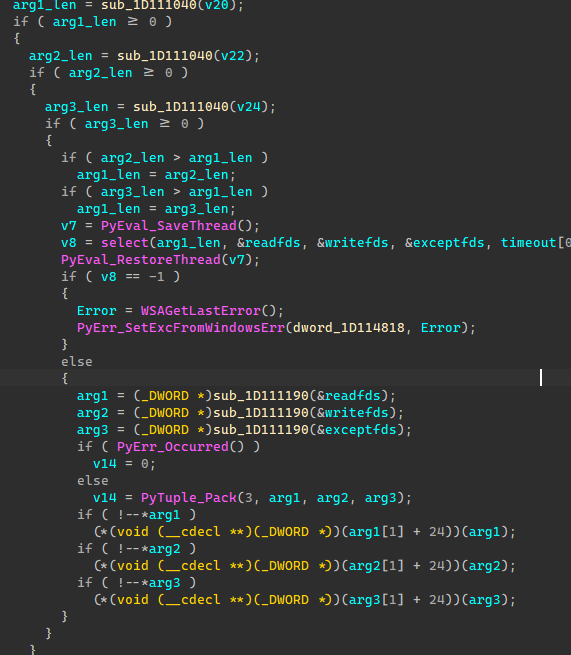Click &writefds inside the select call
This screenshot has height=655, width=571.
[x=353, y=243]
